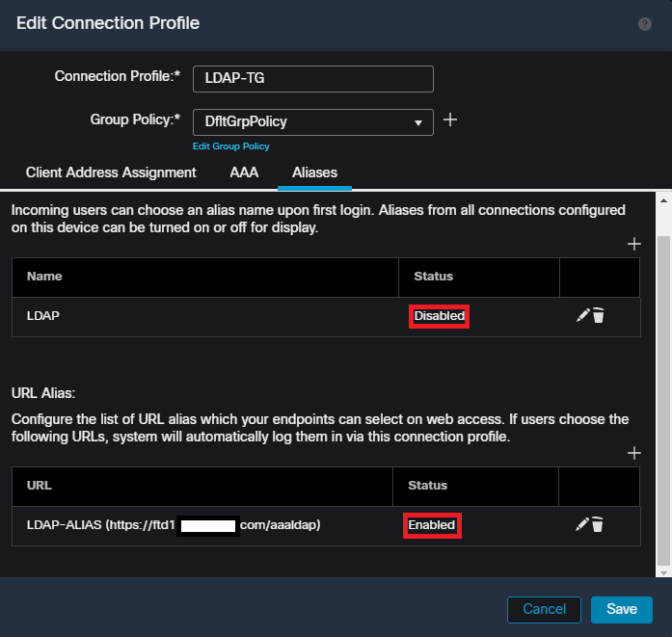Delete the LDAP-ALIAS URL entry
This screenshot has width=672, height=637.
coord(598,524)
